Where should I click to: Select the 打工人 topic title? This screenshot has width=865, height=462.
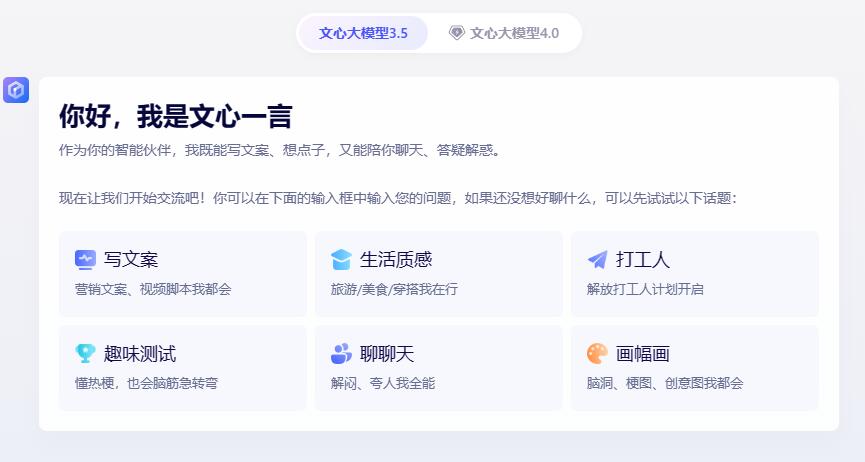click(x=642, y=260)
